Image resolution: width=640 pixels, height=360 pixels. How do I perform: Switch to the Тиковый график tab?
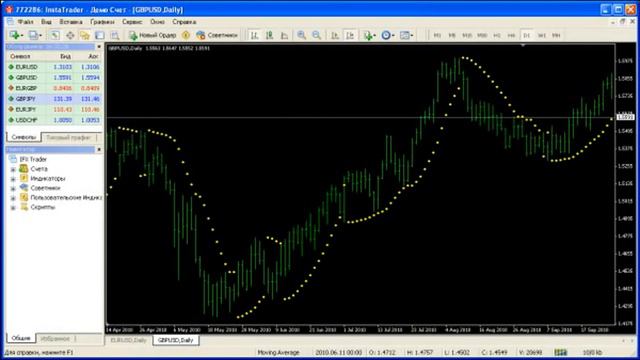click(x=68, y=138)
